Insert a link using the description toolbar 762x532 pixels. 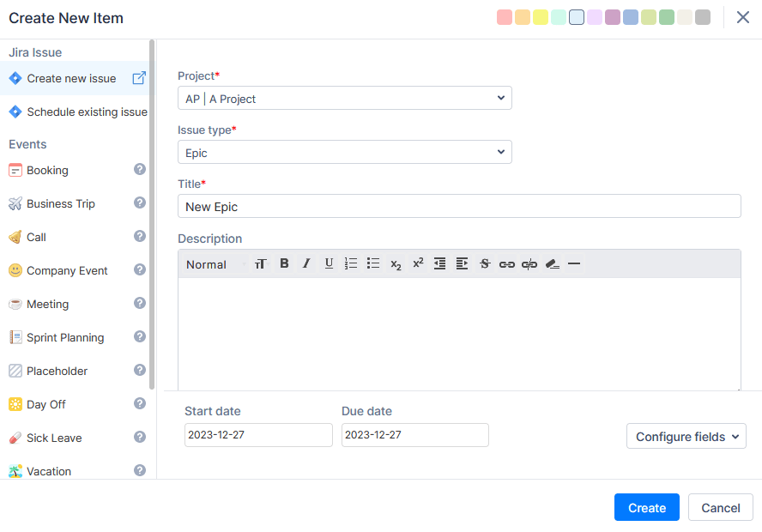[507, 264]
